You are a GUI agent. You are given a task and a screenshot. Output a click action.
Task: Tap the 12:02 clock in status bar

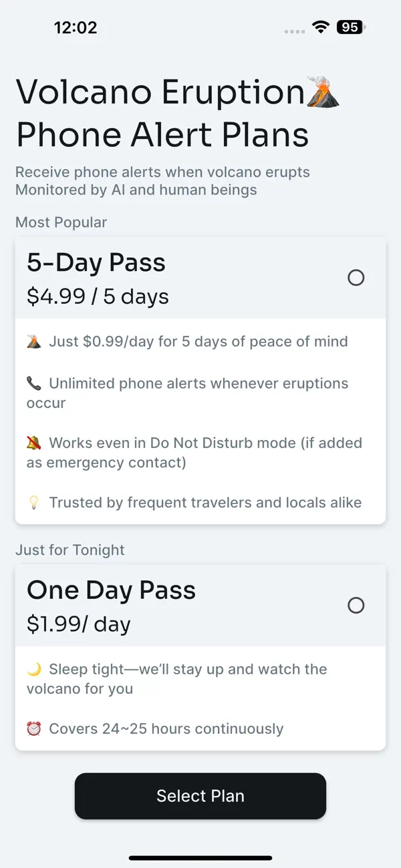[x=76, y=27]
